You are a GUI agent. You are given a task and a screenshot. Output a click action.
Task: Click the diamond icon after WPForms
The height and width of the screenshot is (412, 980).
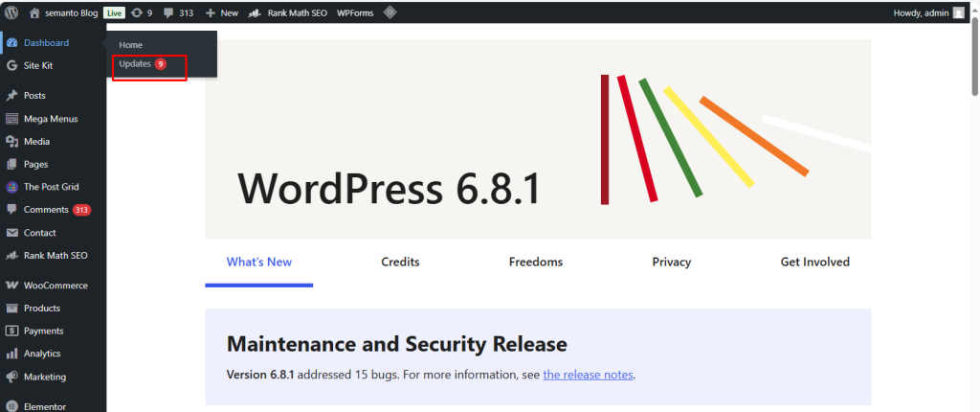(390, 13)
